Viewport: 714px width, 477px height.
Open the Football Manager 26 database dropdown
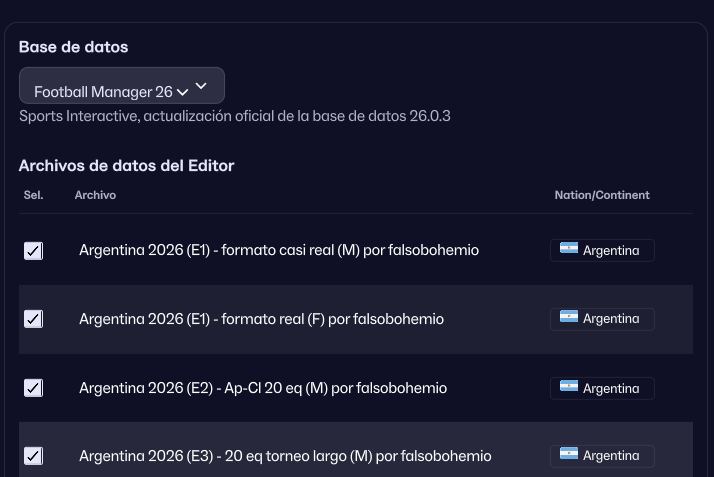coord(122,86)
